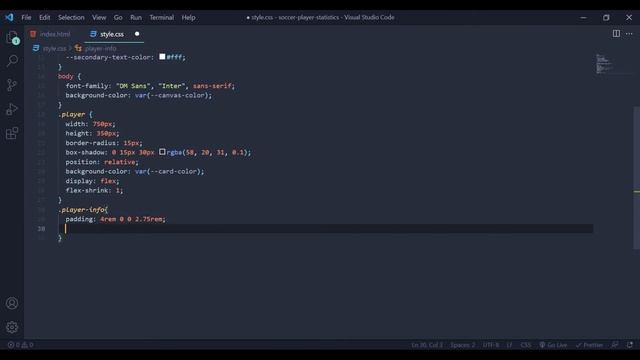The width and height of the screenshot is (640, 360).
Task: Restore down the VS Code window
Action: click(606, 18)
